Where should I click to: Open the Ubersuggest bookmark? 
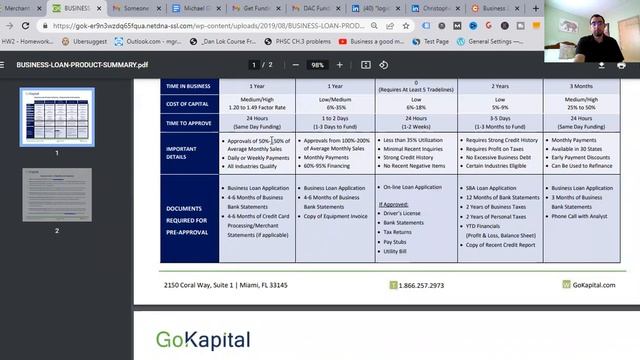click(x=85, y=41)
